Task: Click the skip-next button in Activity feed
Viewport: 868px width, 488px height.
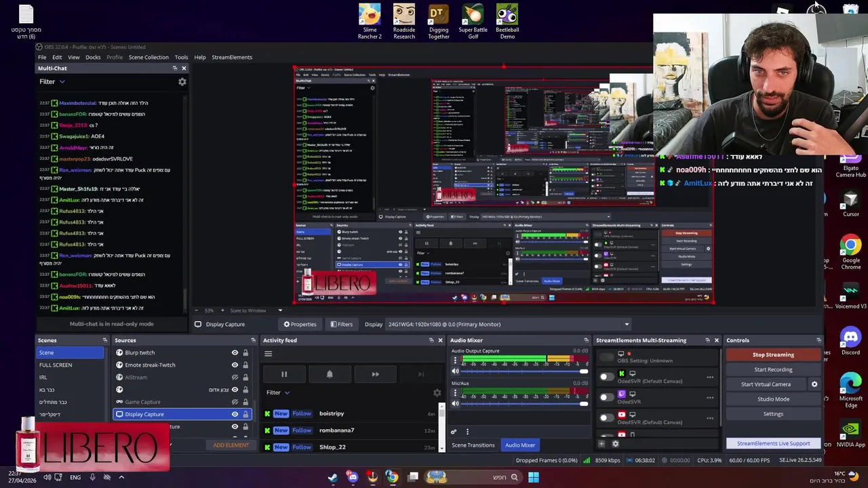Action: pos(420,374)
